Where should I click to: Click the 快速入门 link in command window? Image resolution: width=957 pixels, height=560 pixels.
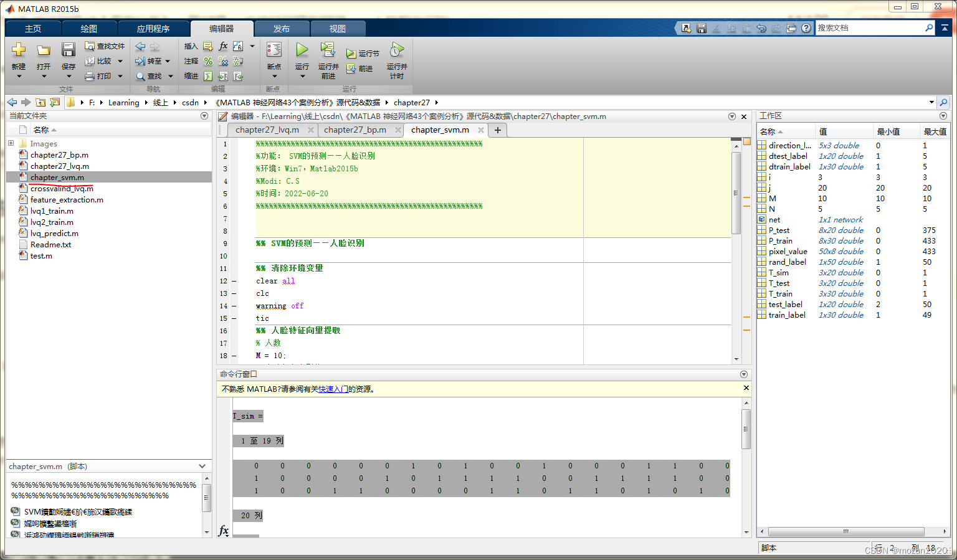(333, 389)
